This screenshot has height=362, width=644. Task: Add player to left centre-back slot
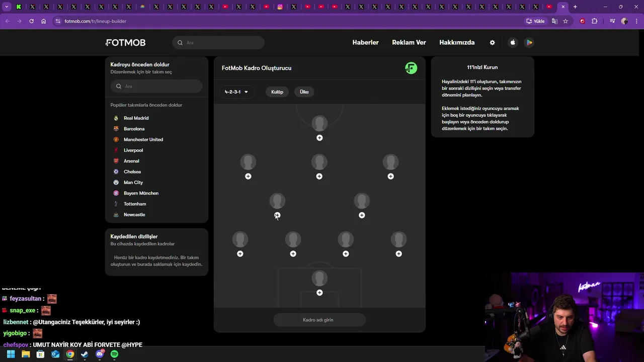coord(293,254)
